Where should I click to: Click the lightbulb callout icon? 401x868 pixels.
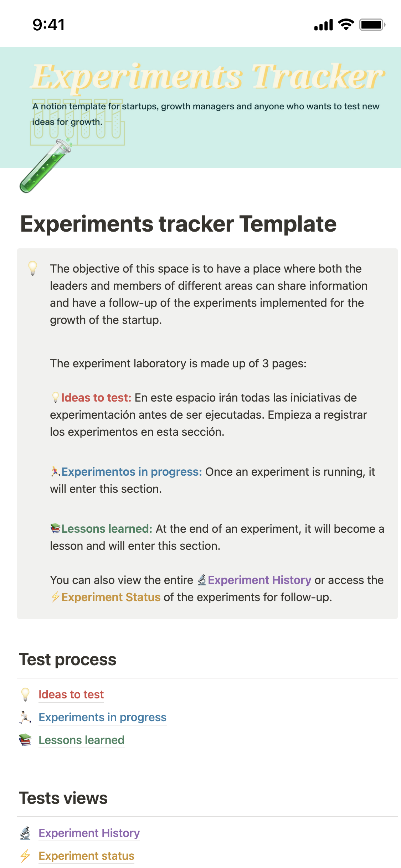point(32,268)
